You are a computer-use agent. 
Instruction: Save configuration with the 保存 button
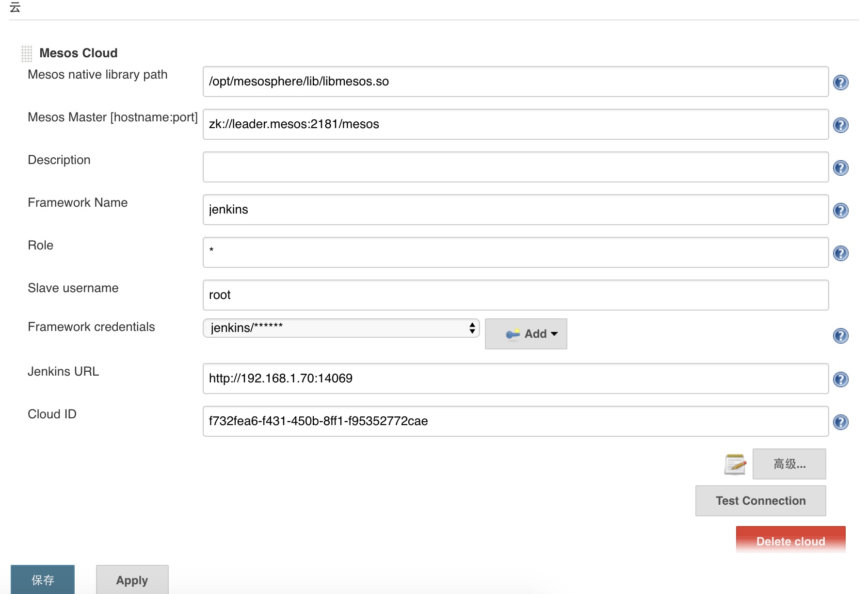pos(43,580)
